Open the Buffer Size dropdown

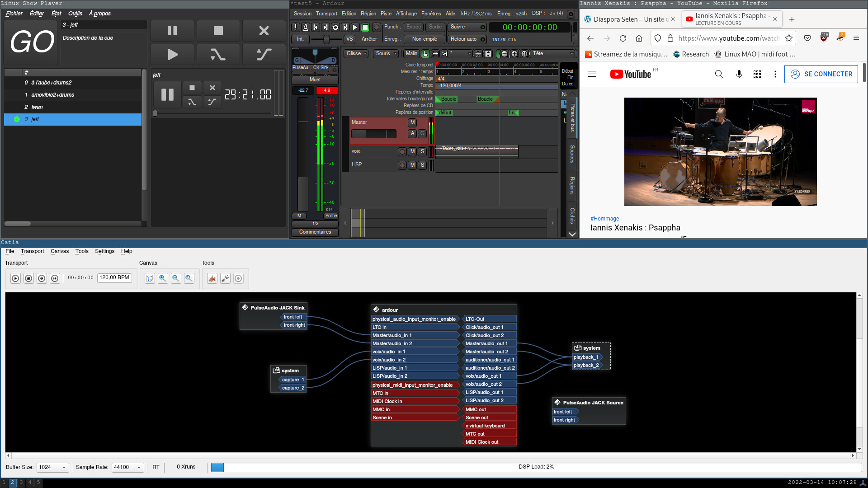[x=52, y=467]
